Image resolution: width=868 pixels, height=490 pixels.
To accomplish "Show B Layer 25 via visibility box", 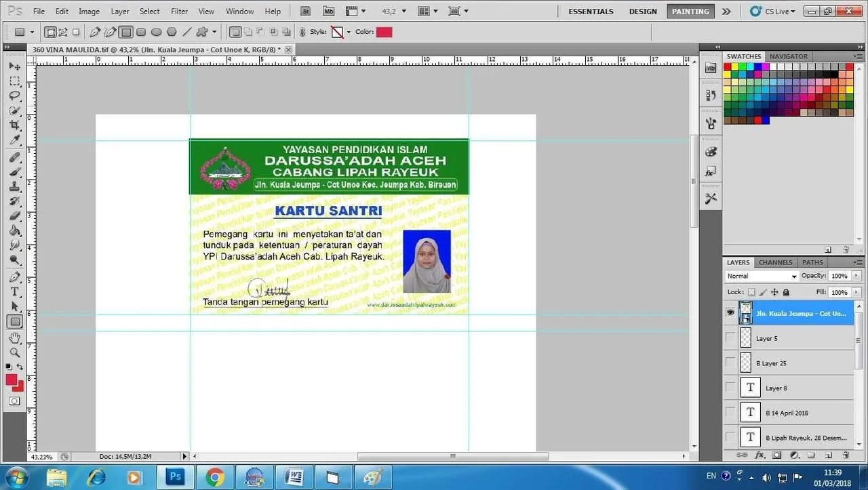I will coord(730,363).
